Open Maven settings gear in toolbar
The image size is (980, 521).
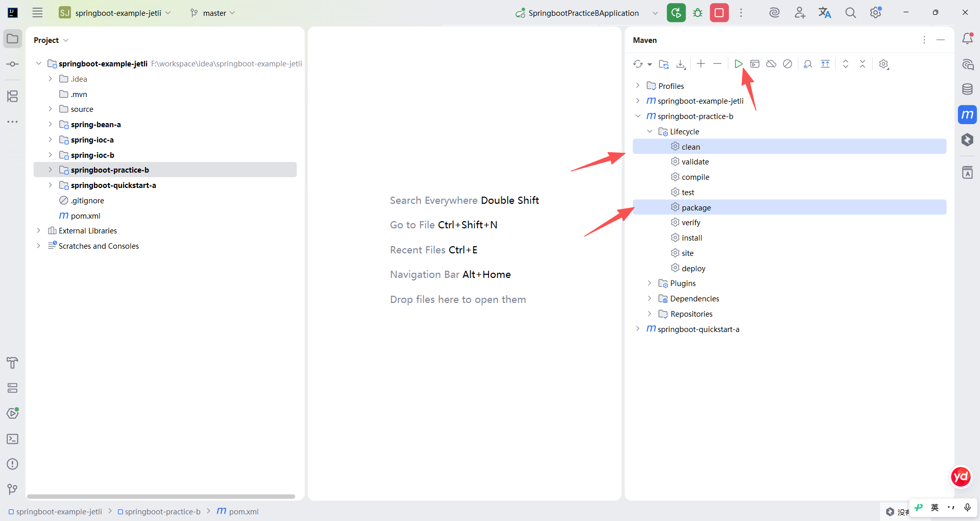tap(884, 64)
